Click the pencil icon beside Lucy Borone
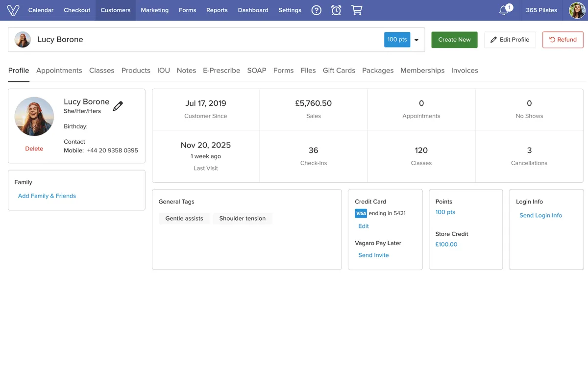 (x=118, y=106)
